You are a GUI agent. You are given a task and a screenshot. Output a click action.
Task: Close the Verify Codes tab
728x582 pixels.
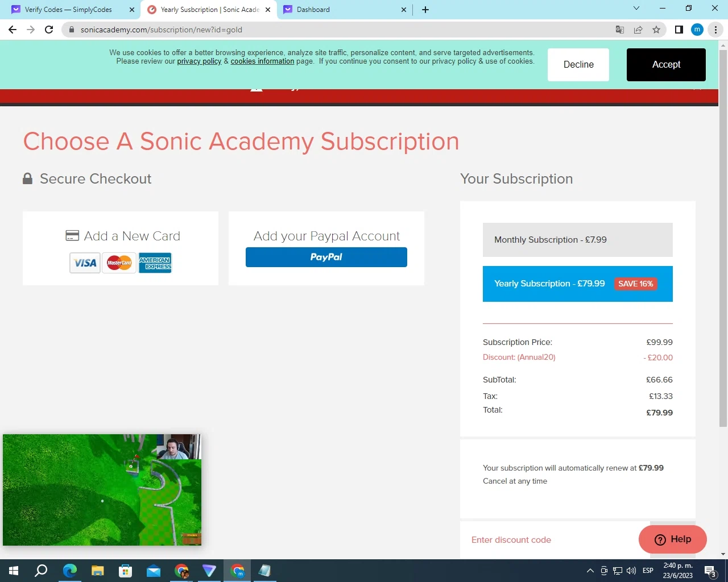pos(132,10)
